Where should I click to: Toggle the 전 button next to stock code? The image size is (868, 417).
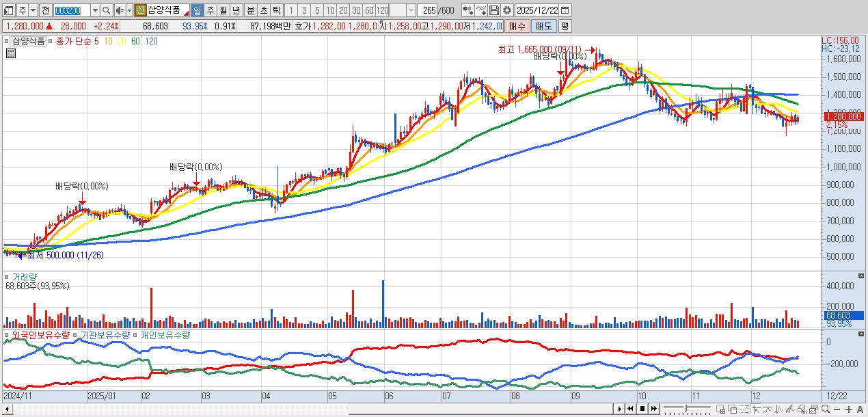point(45,10)
